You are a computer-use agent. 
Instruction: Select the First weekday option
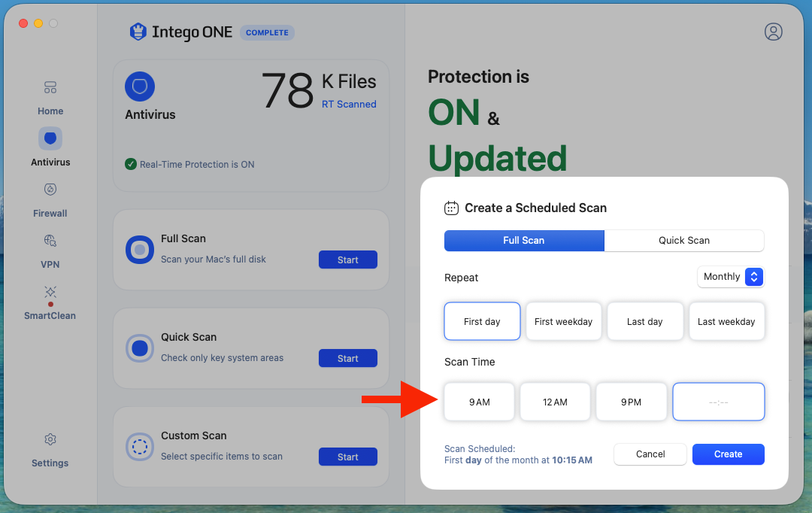(563, 321)
